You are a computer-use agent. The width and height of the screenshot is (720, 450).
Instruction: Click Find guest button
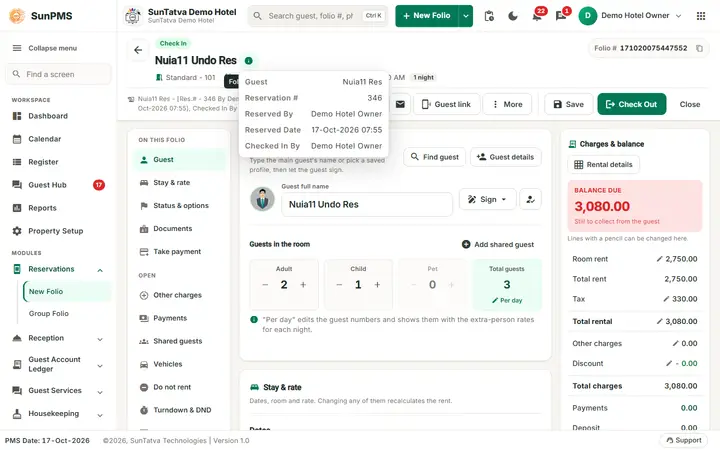[434, 157]
